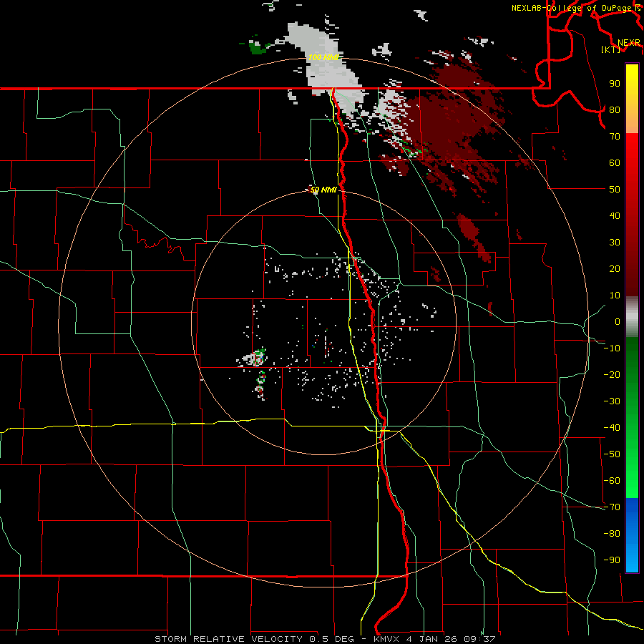Click the positive 70 value on velocity scale
The width and height of the screenshot is (644, 644).
[615, 137]
